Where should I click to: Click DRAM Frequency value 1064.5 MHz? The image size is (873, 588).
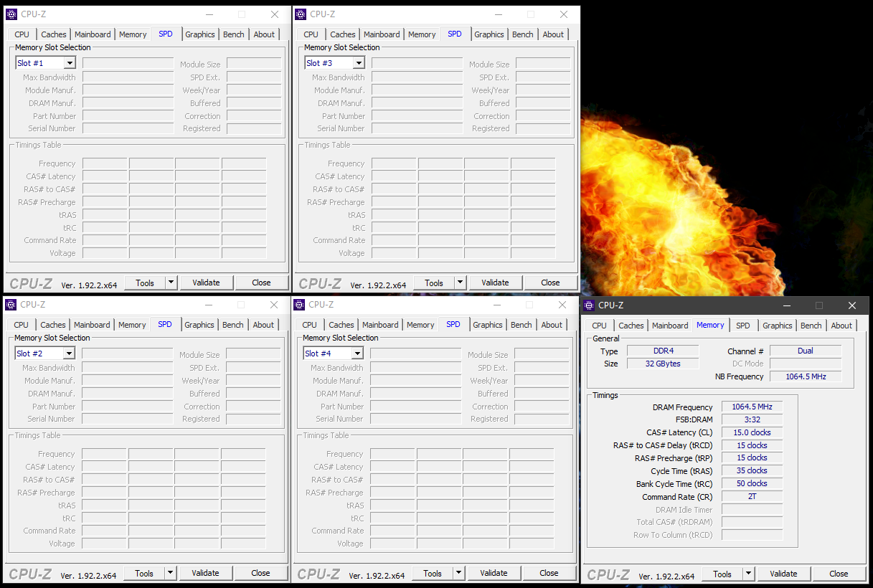(752, 407)
